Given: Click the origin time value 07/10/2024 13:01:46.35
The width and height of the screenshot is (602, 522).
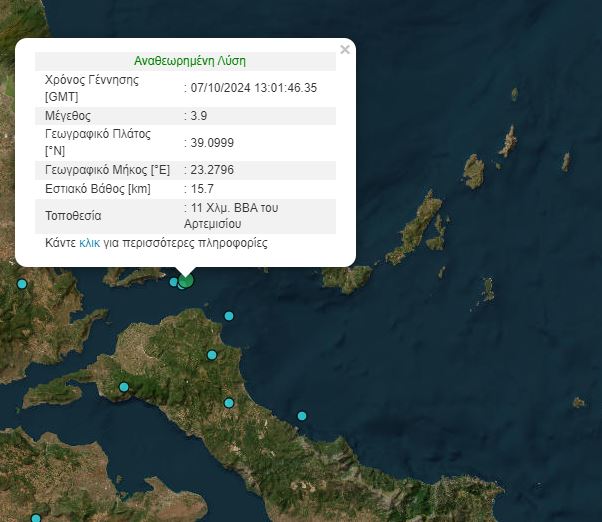Looking at the screenshot, I should pos(254,88).
